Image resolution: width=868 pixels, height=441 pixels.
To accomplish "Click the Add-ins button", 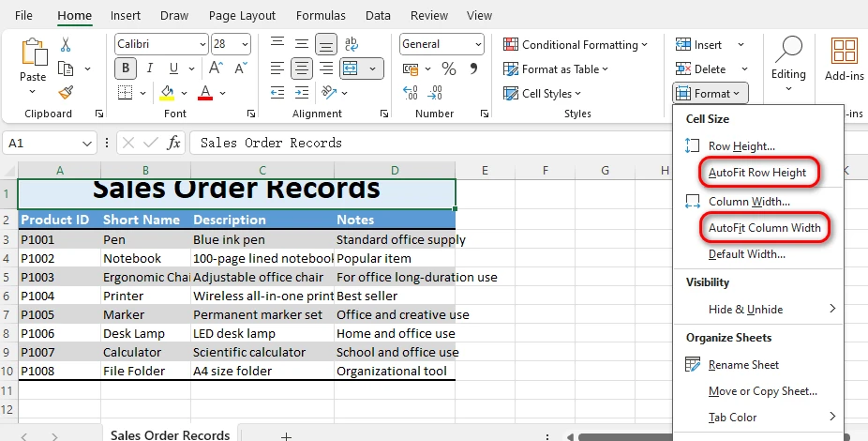I will point(845,59).
